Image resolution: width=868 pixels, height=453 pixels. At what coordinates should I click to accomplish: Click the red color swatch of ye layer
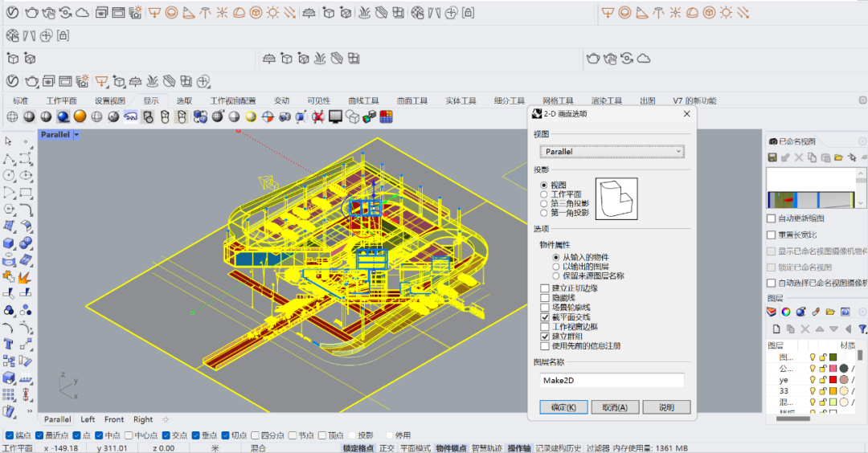click(x=833, y=379)
